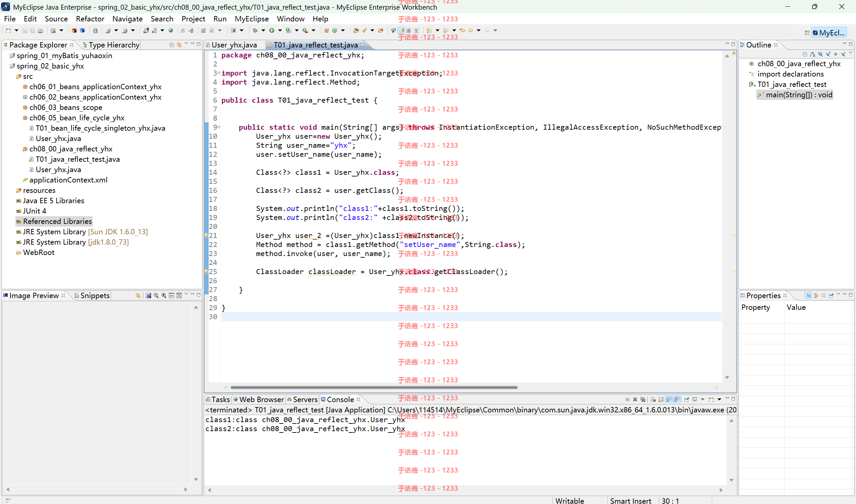This screenshot has width=856, height=504.
Task: Click the Open Type toolbar icon
Action: (356, 30)
